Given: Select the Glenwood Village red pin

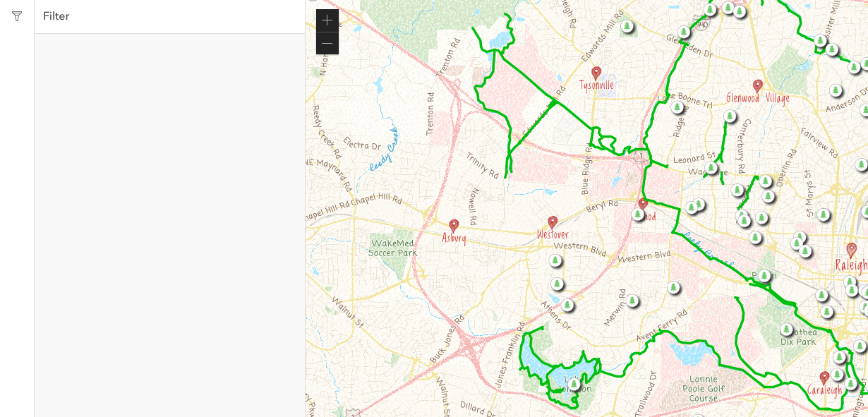Looking at the screenshot, I should 758,86.
